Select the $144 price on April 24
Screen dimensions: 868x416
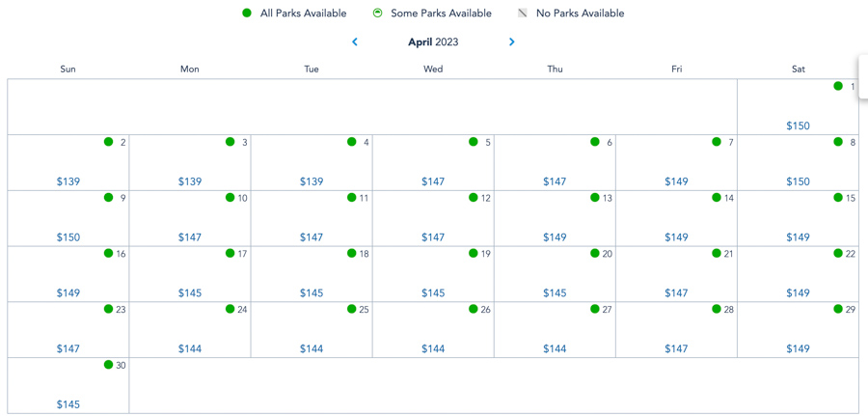[x=190, y=349]
